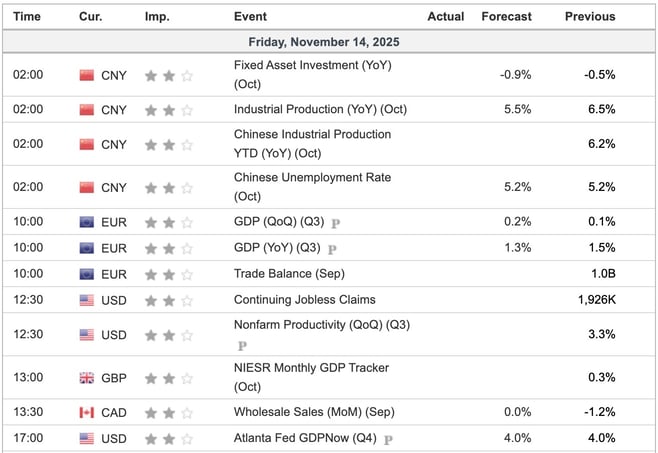This screenshot has width=658, height=453.
Task: Click the Previous column header
Action: (x=590, y=16)
